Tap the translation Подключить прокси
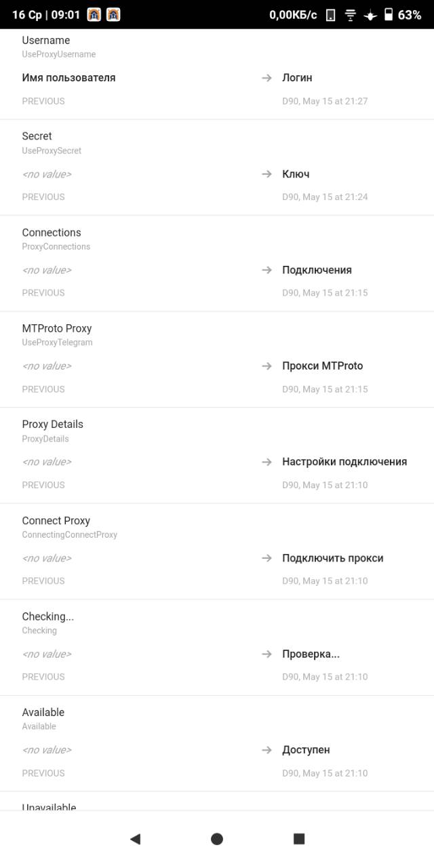 [333, 558]
